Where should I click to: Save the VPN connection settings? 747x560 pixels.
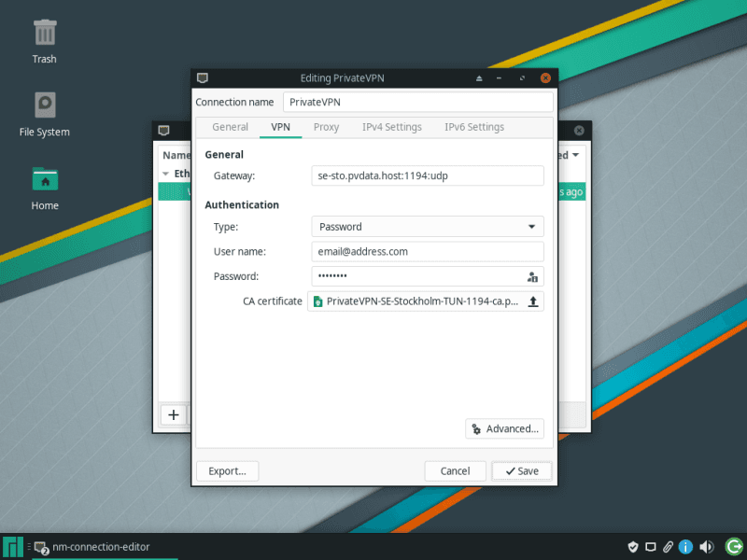click(521, 471)
